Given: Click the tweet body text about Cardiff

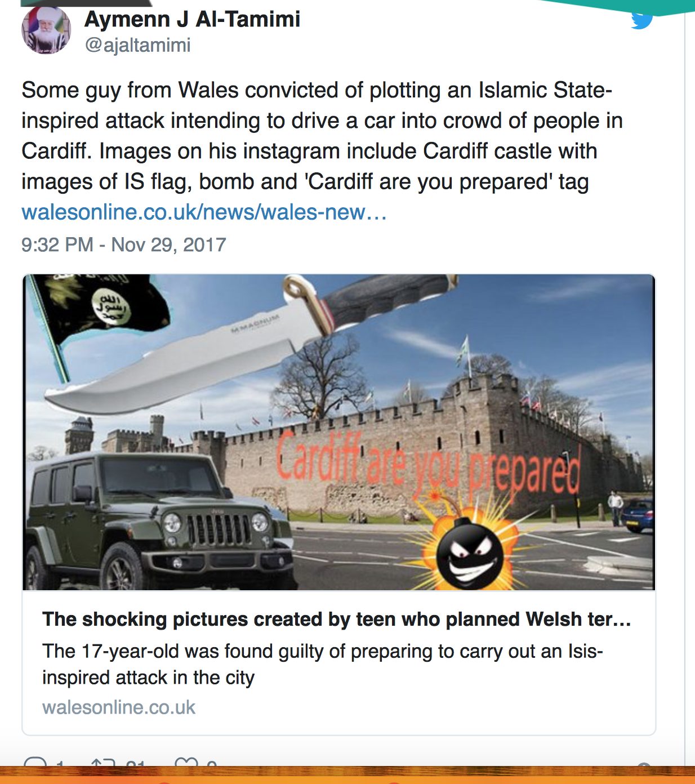Looking at the screenshot, I should (322, 136).
